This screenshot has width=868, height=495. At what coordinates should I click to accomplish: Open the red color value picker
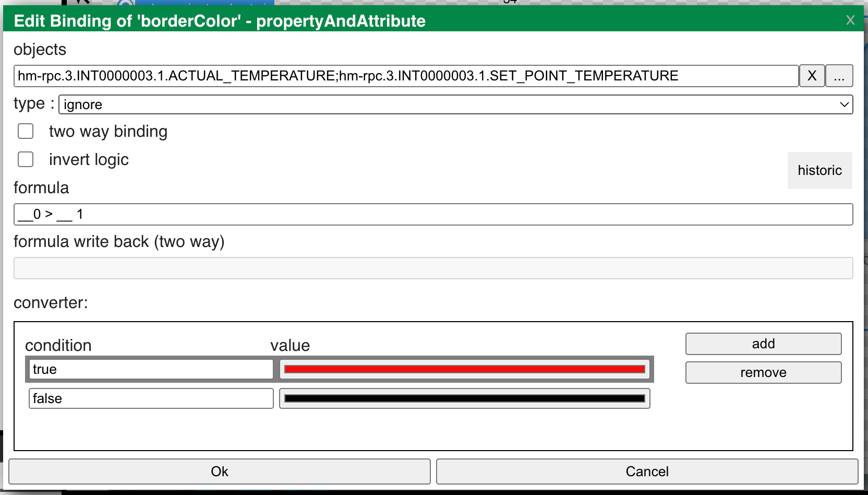pos(464,369)
